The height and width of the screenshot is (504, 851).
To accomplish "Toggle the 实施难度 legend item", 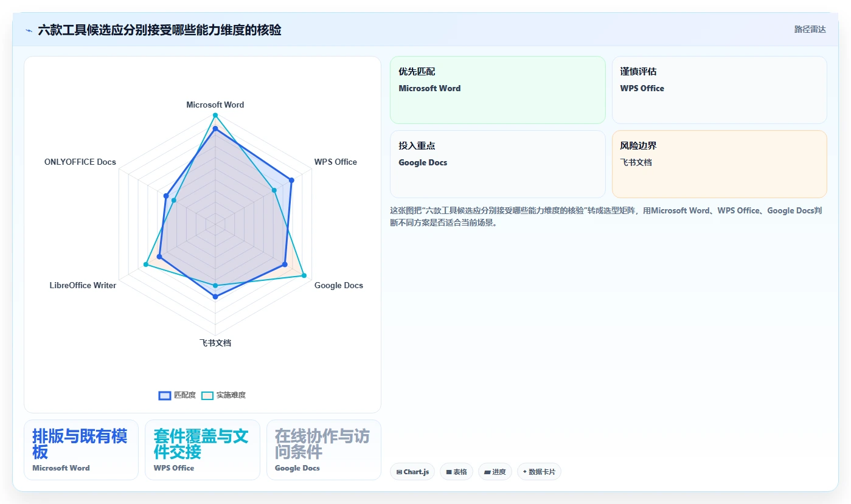I will pyautogui.click(x=224, y=395).
